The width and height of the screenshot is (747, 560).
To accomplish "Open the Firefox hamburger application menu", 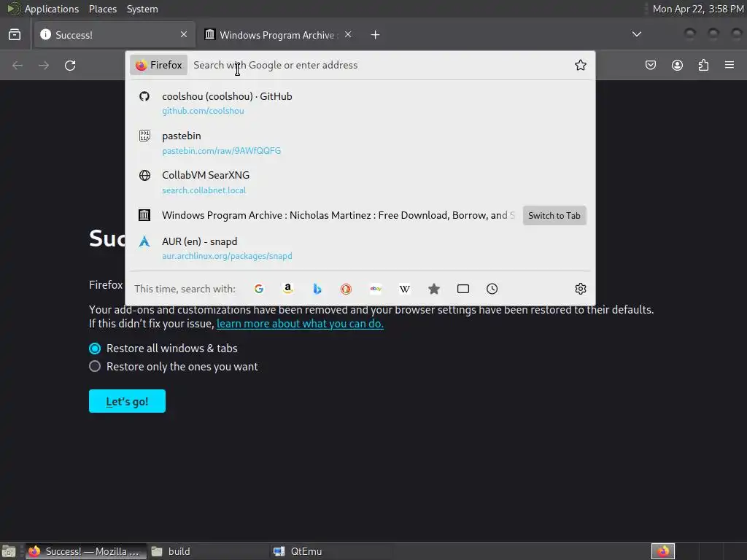I will (729, 65).
